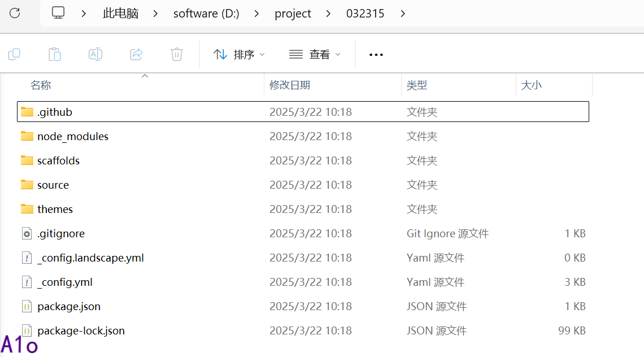Go to 此电脑 in address bar

[120, 14]
